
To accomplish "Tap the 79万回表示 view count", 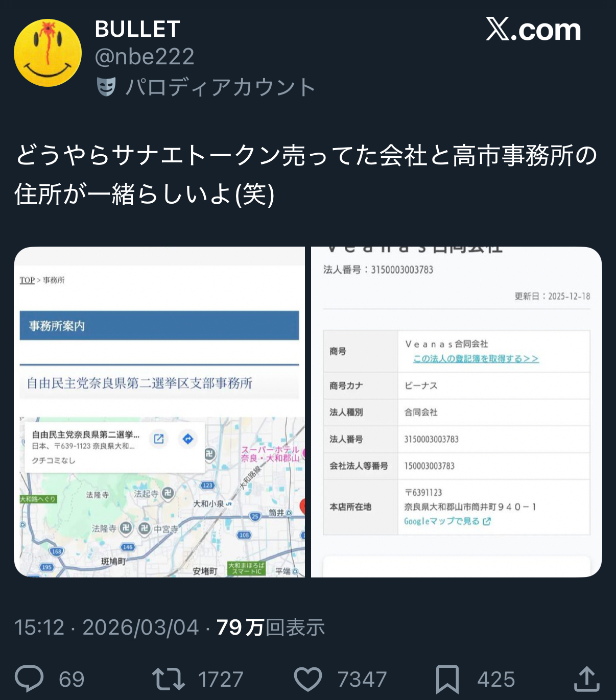I will (x=271, y=627).
